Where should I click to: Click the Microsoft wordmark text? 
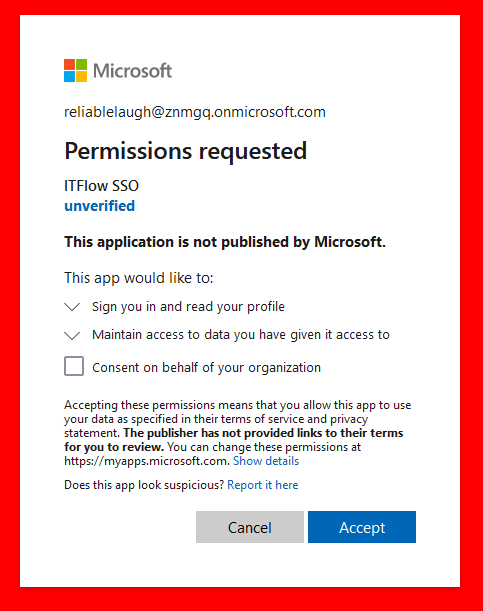pyautogui.click(x=132, y=71)
